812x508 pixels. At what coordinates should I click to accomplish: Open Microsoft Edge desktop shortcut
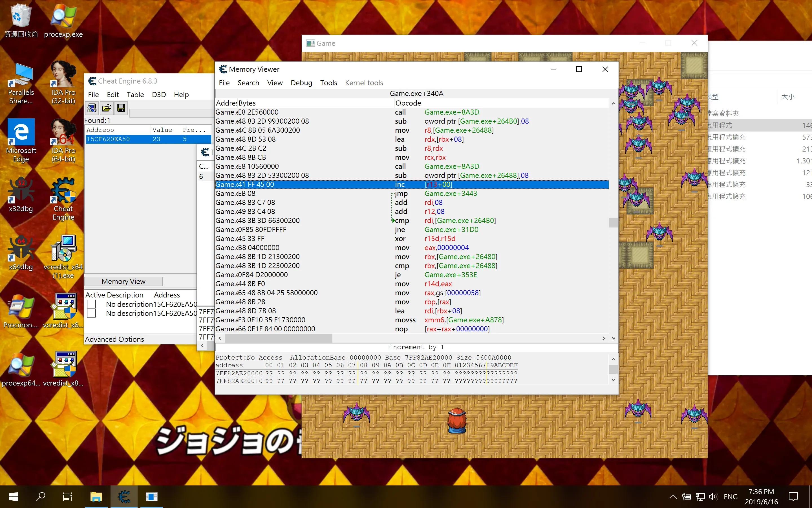[x=21, y=141]
